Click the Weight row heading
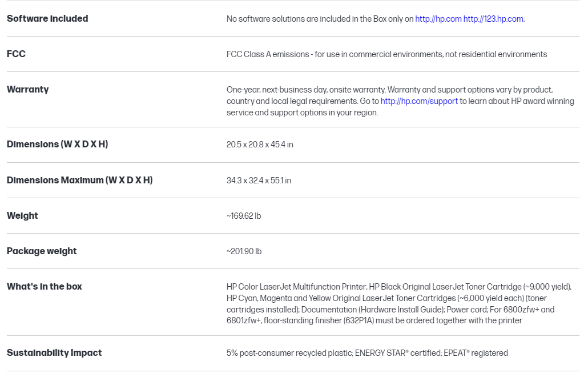Image resolution: width=588 pixels, height=373 pixels. [22, 215]
